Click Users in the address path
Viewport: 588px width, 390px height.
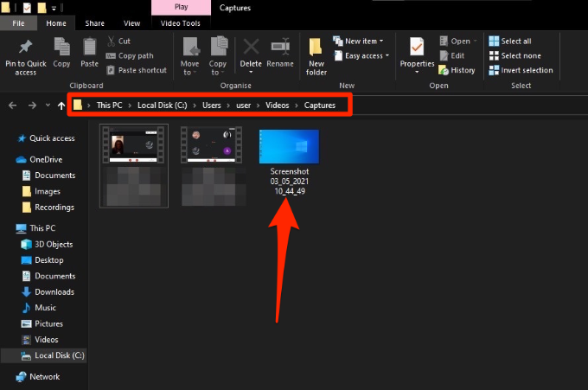212,105
